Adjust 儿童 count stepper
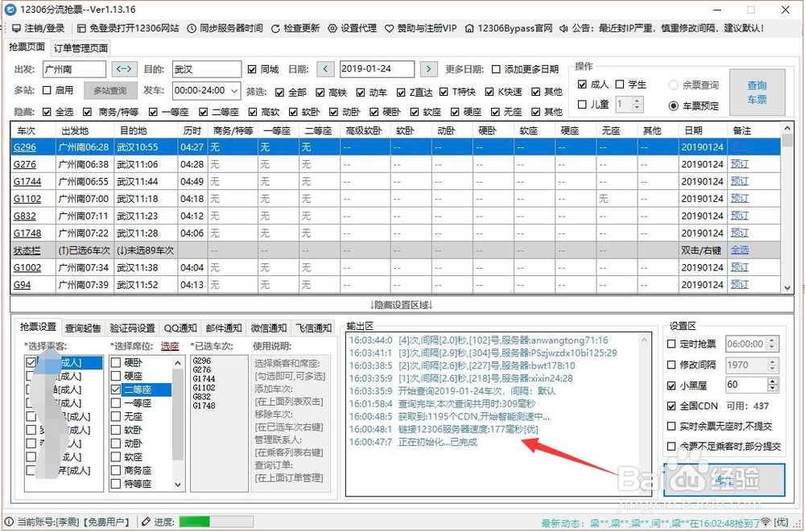The width and height of the screenshot is (805, 532). click(637, 105)
